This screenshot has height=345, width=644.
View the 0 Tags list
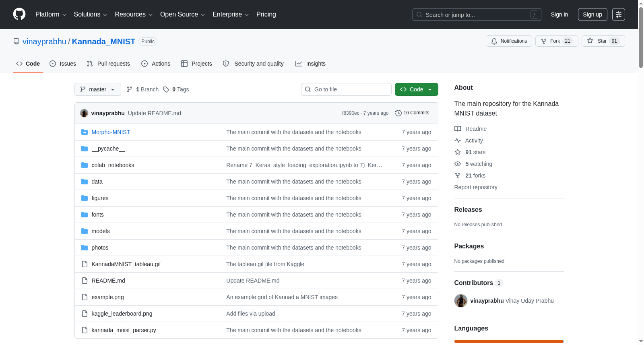click(176, 89)
